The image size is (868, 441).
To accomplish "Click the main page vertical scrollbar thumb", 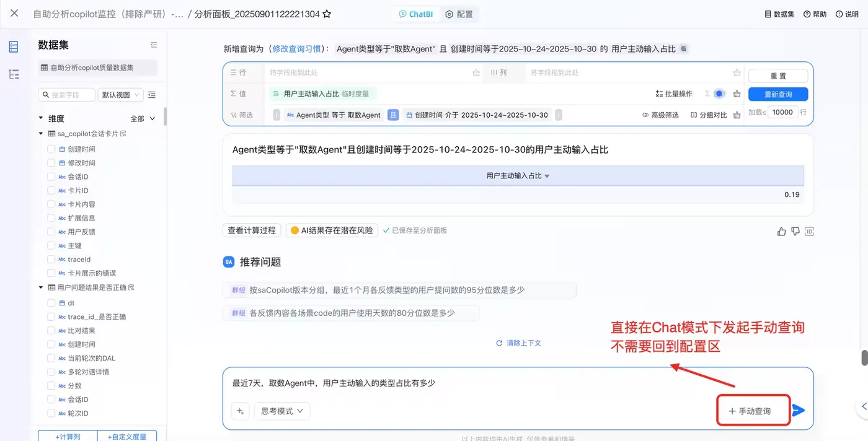I will pos(864,358).
